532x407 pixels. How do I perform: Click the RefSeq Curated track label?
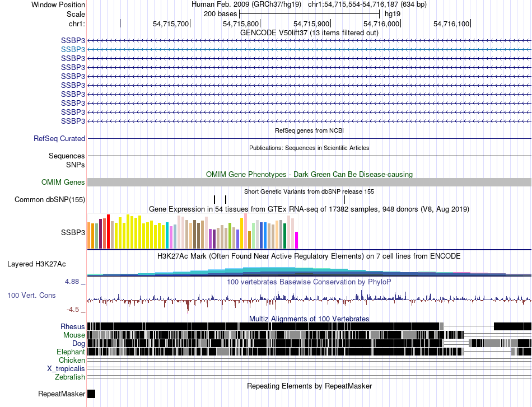point(59,138)
